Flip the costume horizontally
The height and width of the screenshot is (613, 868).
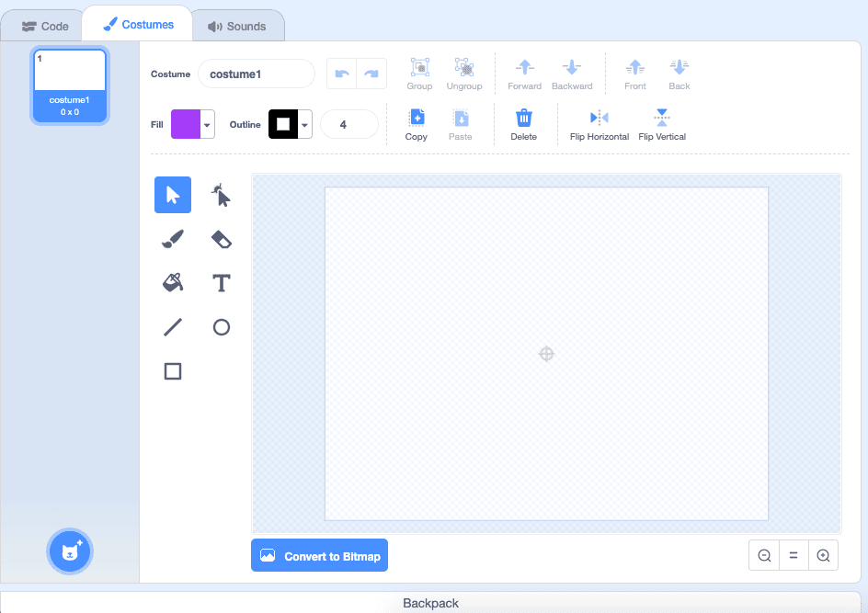click(x=600, y=124)
